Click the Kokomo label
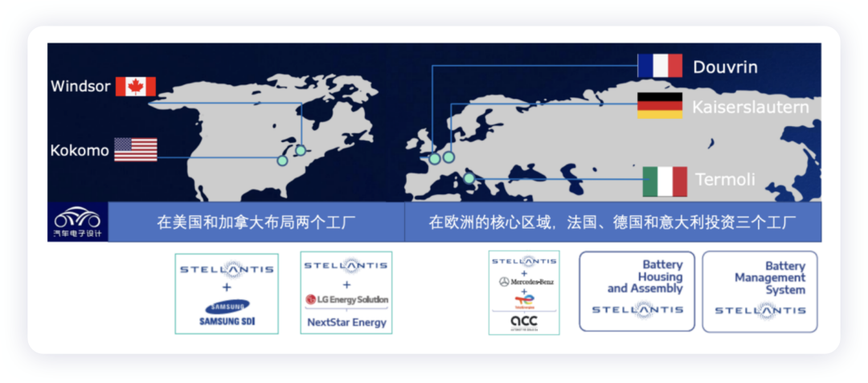Screen dimensions: 868x383 tap(80, 150)
